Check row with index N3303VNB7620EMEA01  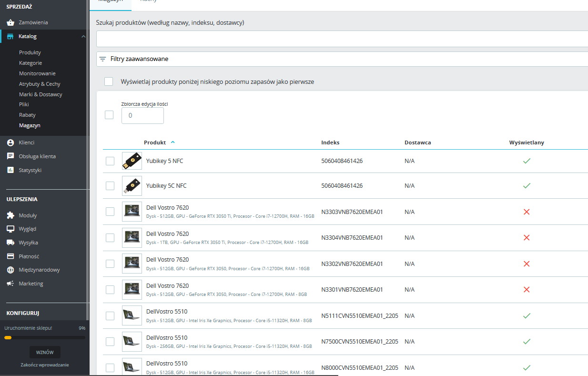point(110,212)
